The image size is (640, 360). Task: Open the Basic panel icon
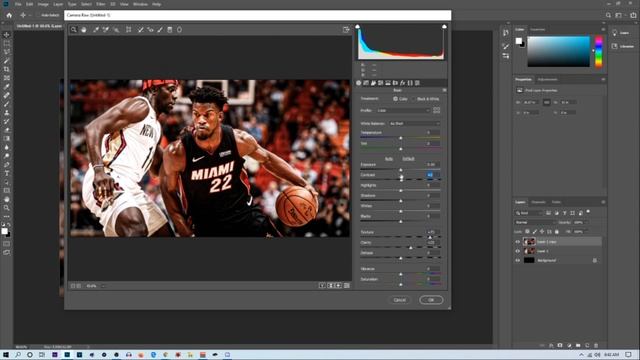[359, 83]
